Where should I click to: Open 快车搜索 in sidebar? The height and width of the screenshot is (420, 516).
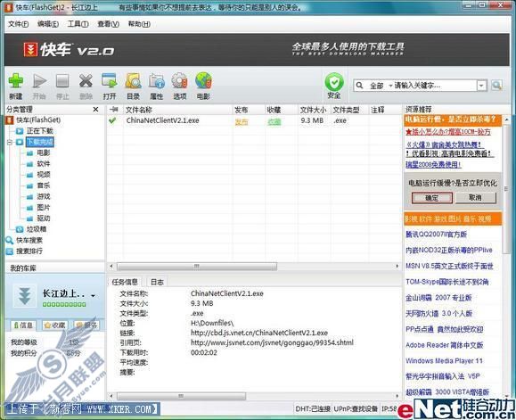click(29, 240)
